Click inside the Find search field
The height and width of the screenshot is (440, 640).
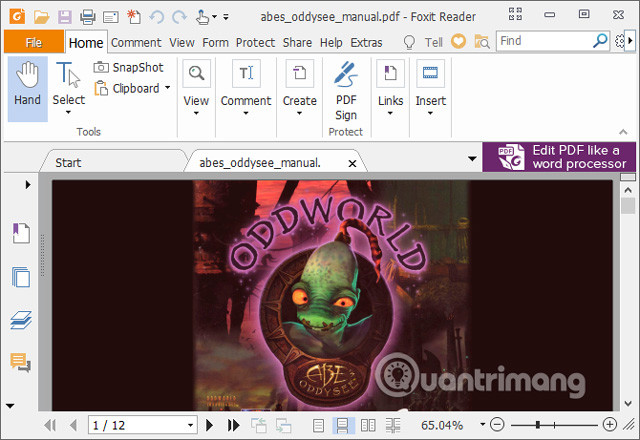tap(544, 41)
